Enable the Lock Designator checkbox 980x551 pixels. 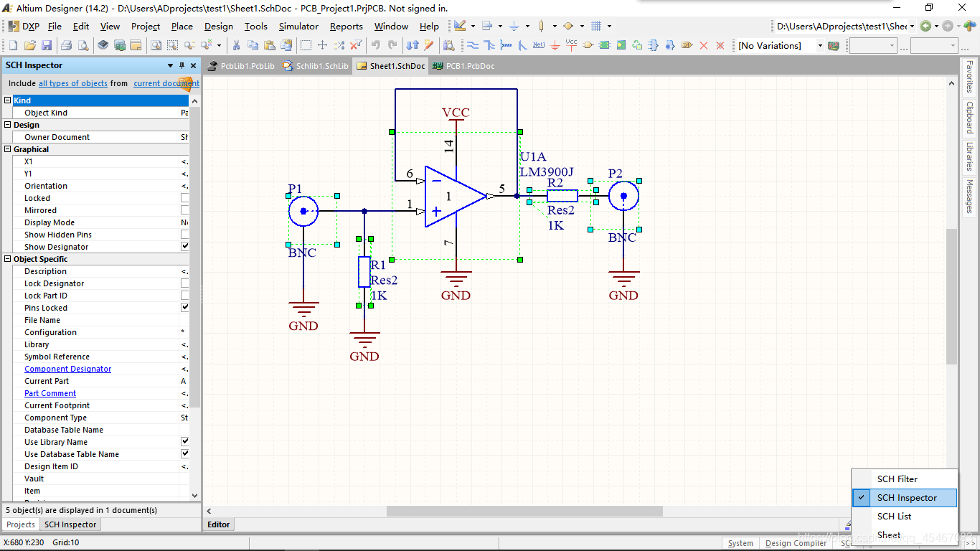click(185, 283)
